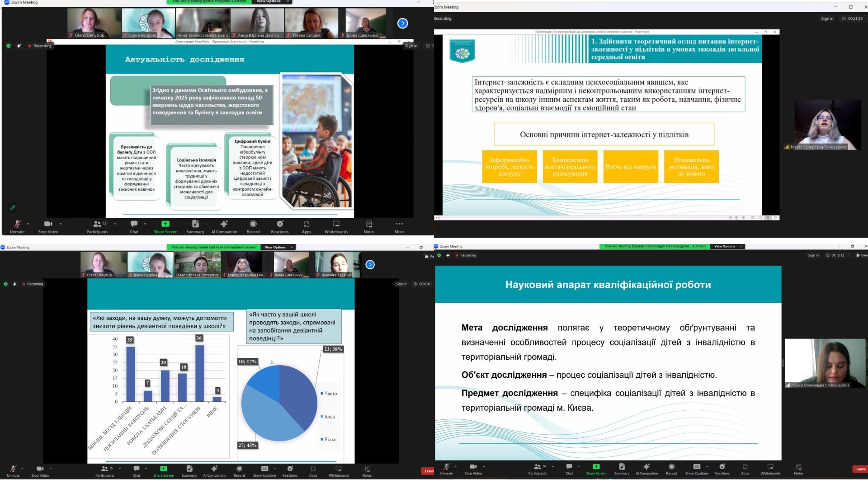Toggle Unmute microphone in the 'Науковий апарат' meeting
Image resolution: width=868 pixels, height=488 pixels.
(x=446, y=469)
